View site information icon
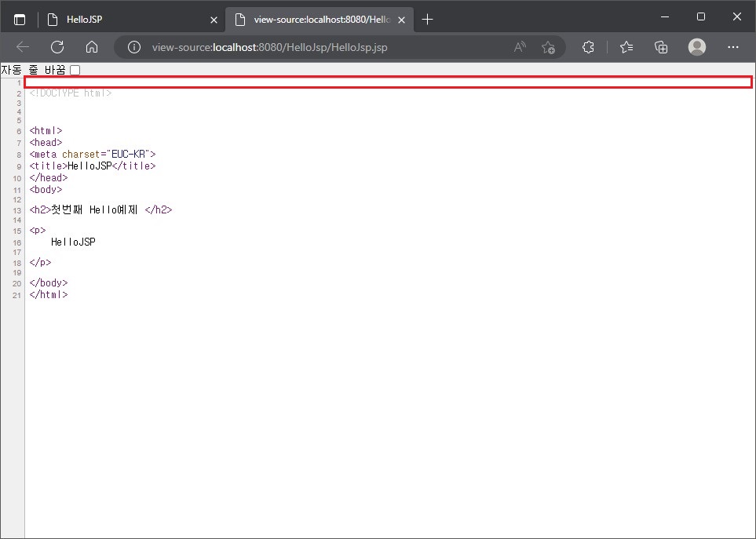The image size is (756, 539). click(134, 47)
